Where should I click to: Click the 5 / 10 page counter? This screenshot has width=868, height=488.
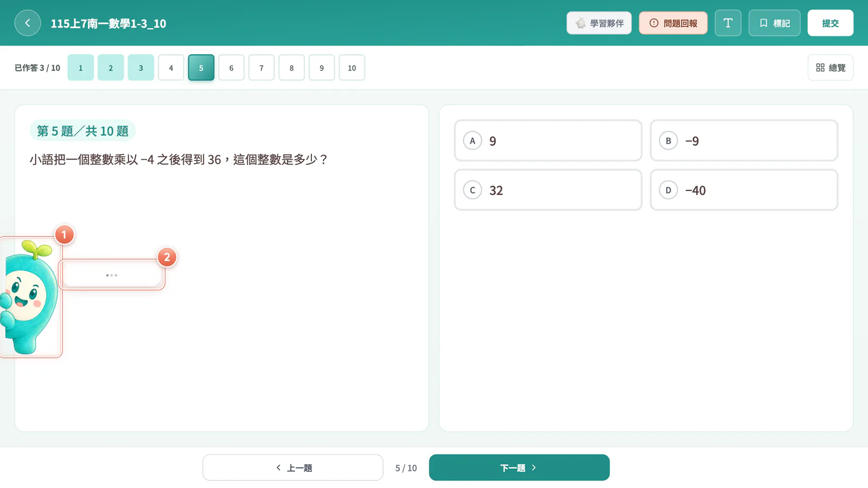click(406, 468)
